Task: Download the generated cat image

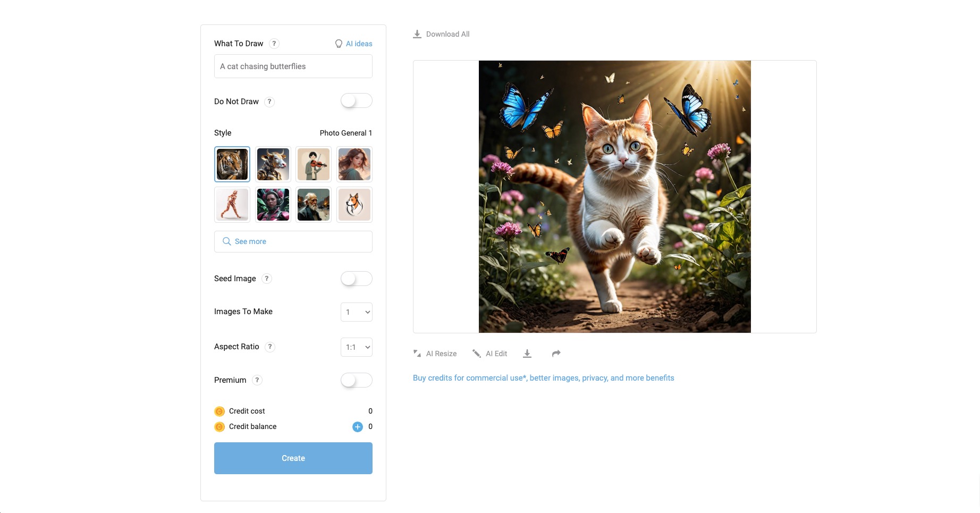Action: tap(527, 354)
